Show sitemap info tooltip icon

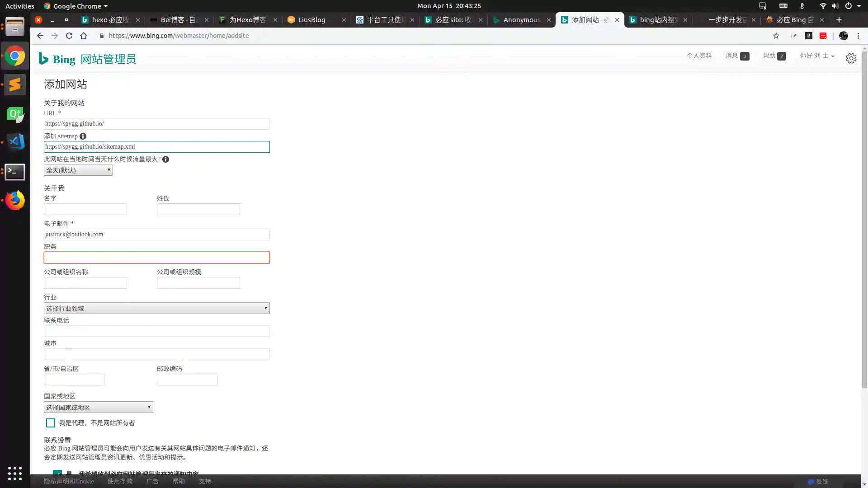coord(83,136)
